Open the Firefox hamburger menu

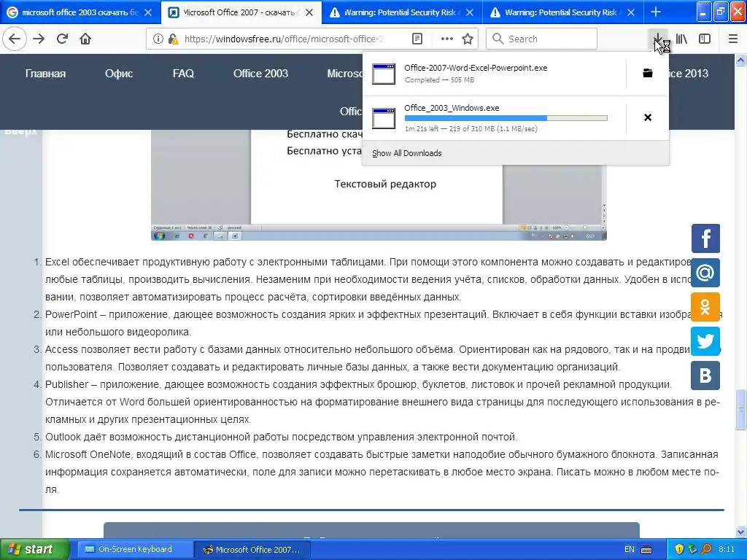coord(732,39)
